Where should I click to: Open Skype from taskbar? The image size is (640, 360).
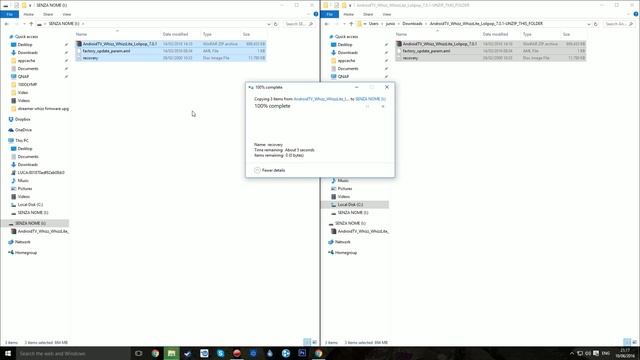220,353
